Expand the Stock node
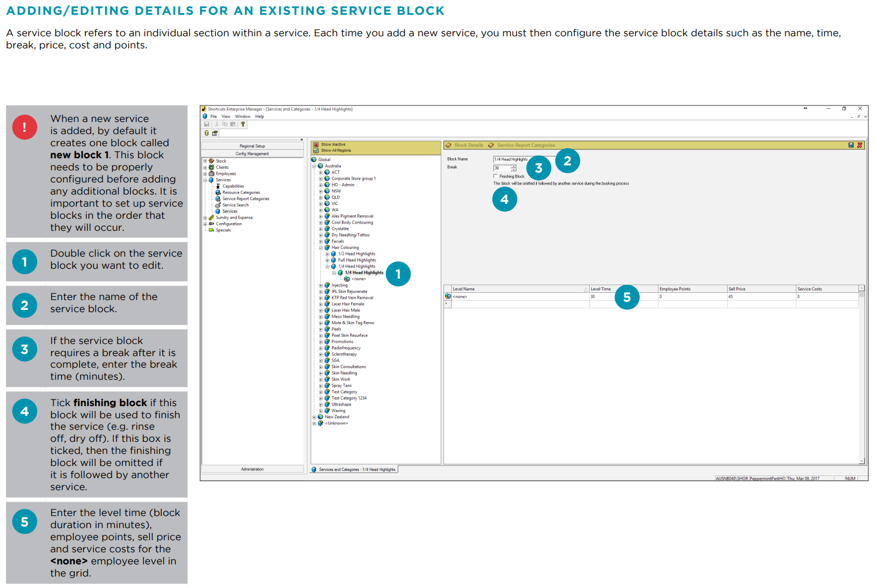The image size is (876, 588). (x=205, y=161)
